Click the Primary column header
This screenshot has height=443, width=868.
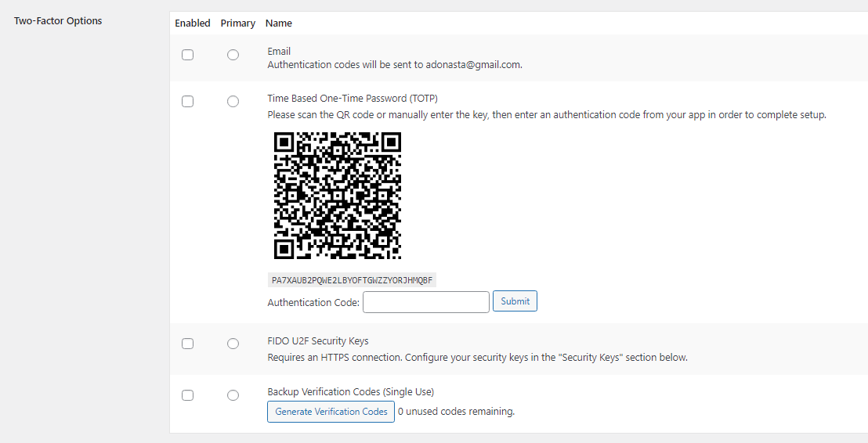pyautogui.click(x=238, y=23)
